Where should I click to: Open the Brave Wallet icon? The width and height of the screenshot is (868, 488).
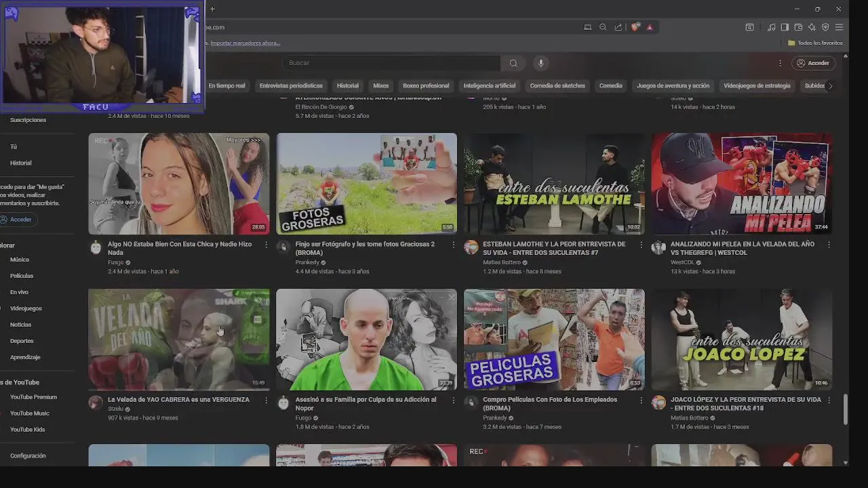(x=798, y=27)
